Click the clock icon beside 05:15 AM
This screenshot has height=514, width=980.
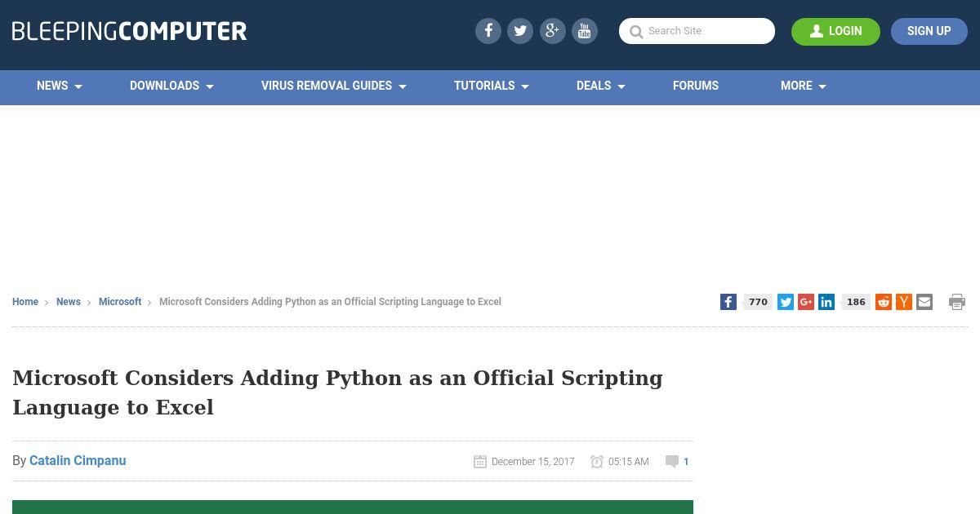click(597, 462)
